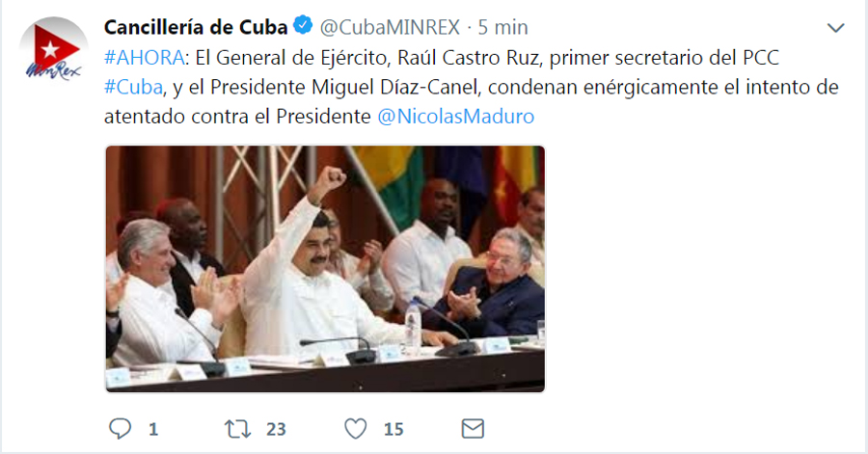The height and width of the screenshot is (454, 868).
Task: Click the reply count 1
Action: pos(153,429)
